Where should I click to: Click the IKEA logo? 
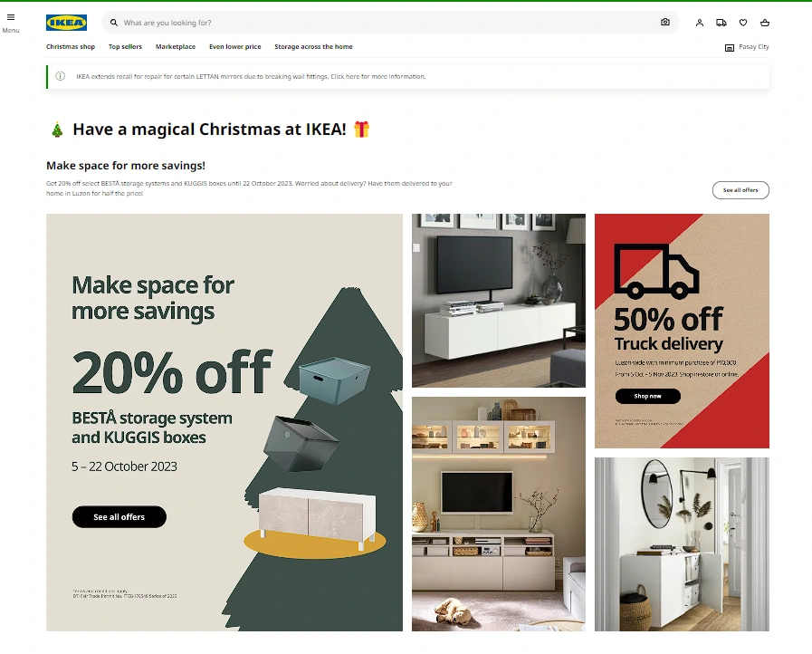(x=66, y=23)
